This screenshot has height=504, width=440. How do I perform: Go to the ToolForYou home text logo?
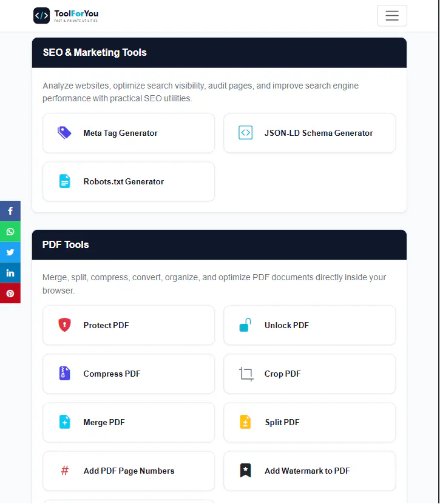pyautogui.click(x=76, y=13)
